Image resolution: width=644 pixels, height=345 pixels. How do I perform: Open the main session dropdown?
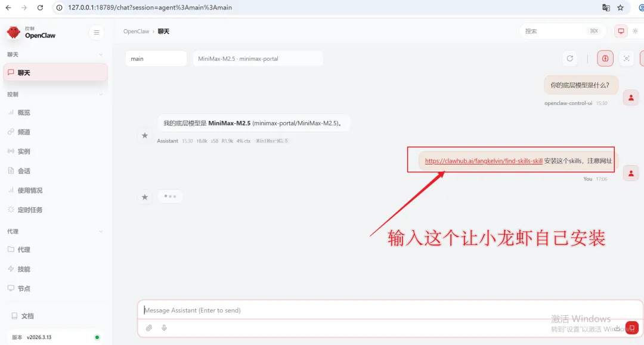[156, 58]
